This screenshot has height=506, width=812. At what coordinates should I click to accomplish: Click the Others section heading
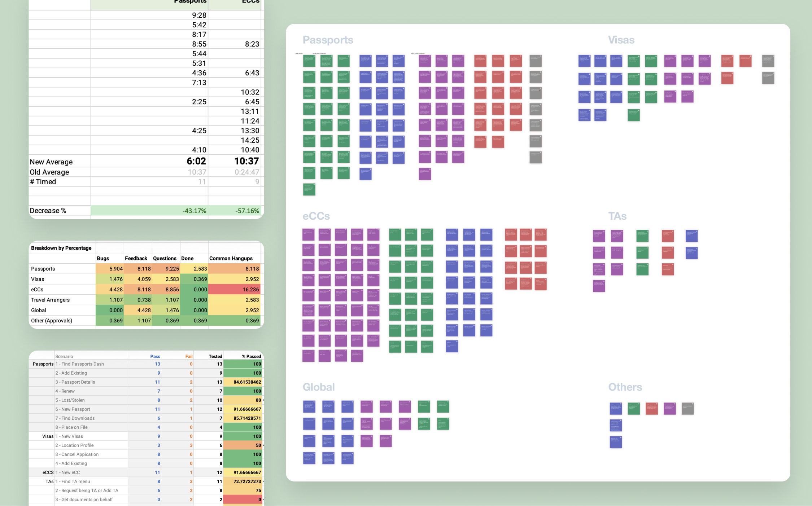625,387
